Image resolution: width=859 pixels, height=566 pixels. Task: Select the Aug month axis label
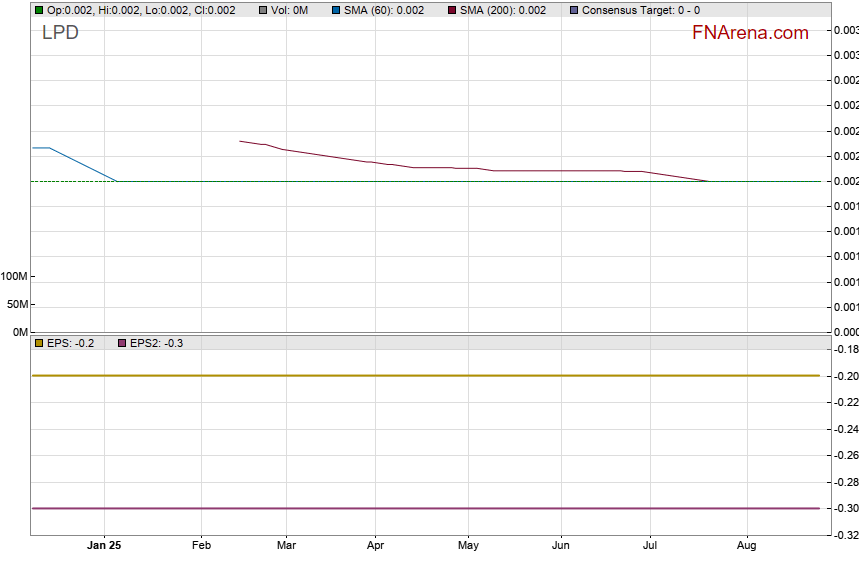click(x=746, y=546)
